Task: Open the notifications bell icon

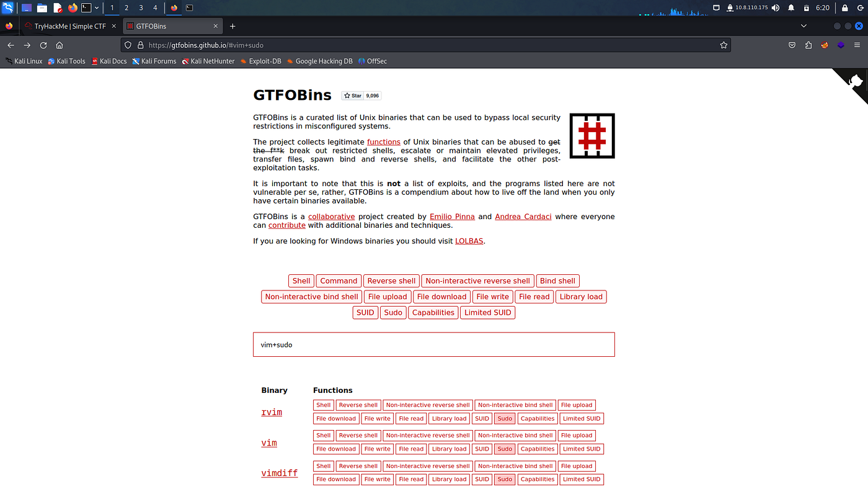Action: [791, 8]
